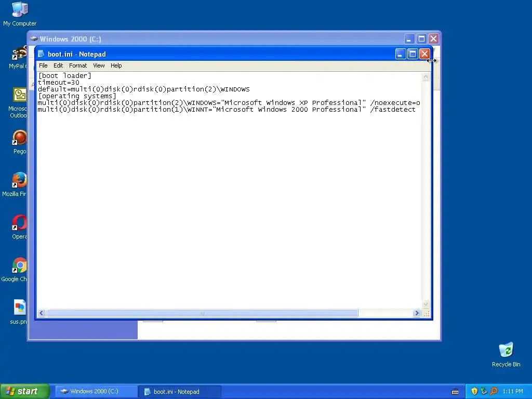The image size is (532, 399).
Task: Click the horizontal scrollbar right arrow
Action: click(x=417, y=313)
